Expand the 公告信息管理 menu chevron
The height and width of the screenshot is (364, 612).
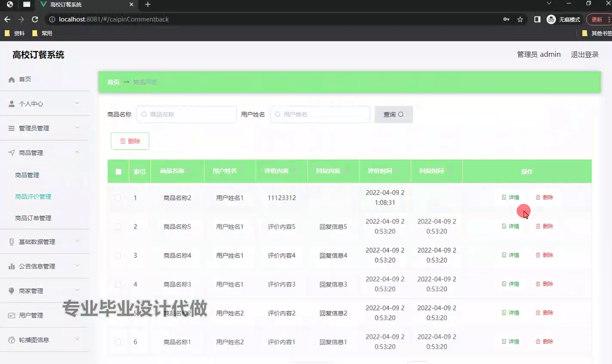77,266
